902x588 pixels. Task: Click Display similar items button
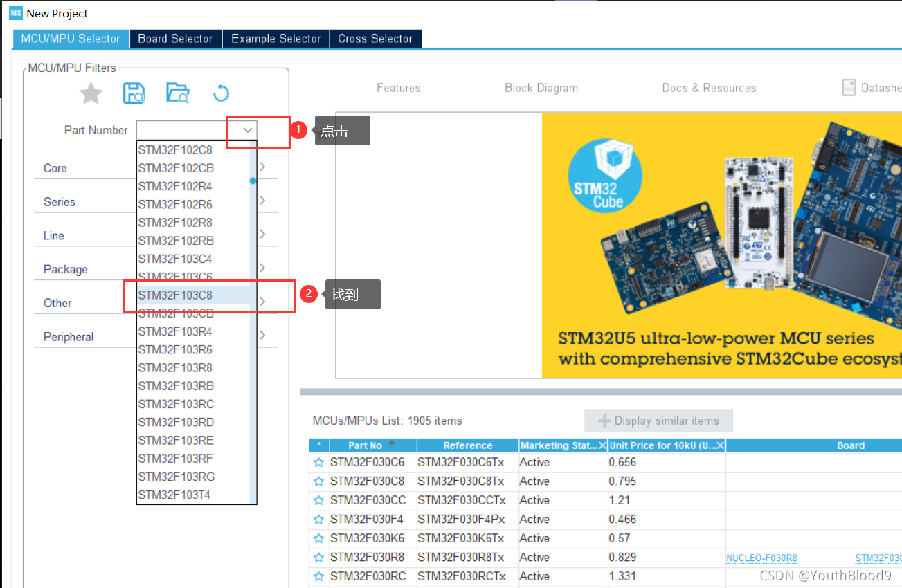coord(658,421)
